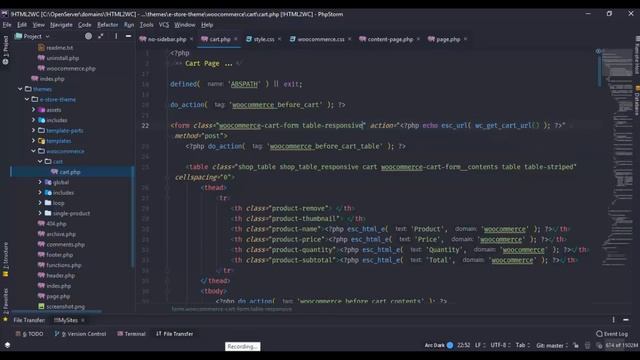Open the TODO tool window
The image size is (640, 360).
pyautogui.click(x=29, y=333)
